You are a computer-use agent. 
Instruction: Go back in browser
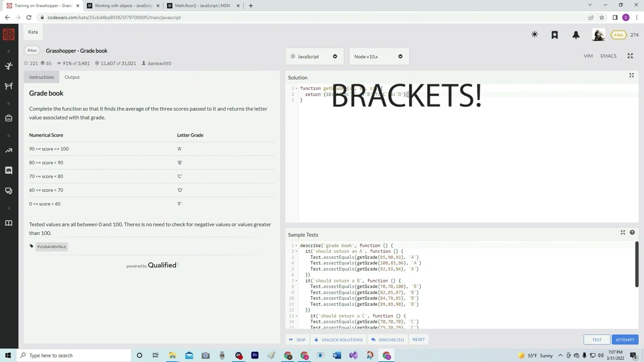coord(7,17)
